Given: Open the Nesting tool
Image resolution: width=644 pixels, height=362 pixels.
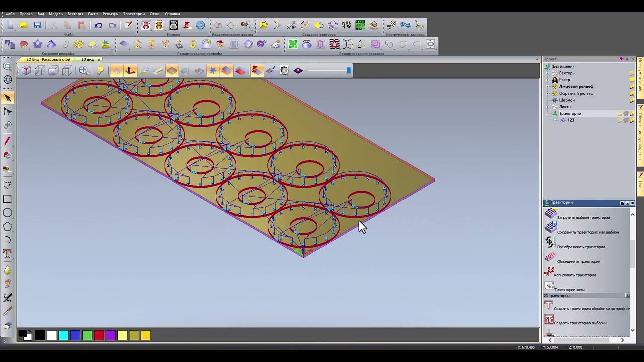Looking at the screenshot, I should click(346, 25).
